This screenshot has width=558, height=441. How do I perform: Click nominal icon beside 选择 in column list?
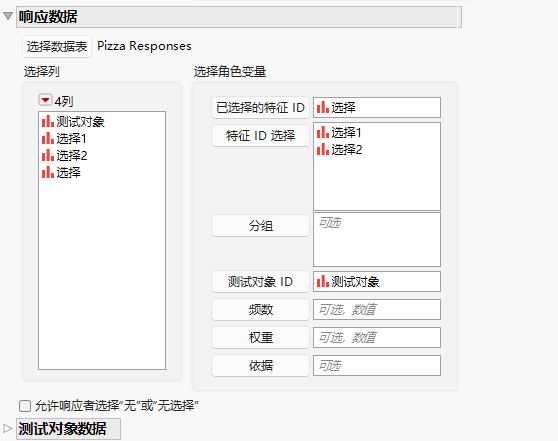coord(48,172)
